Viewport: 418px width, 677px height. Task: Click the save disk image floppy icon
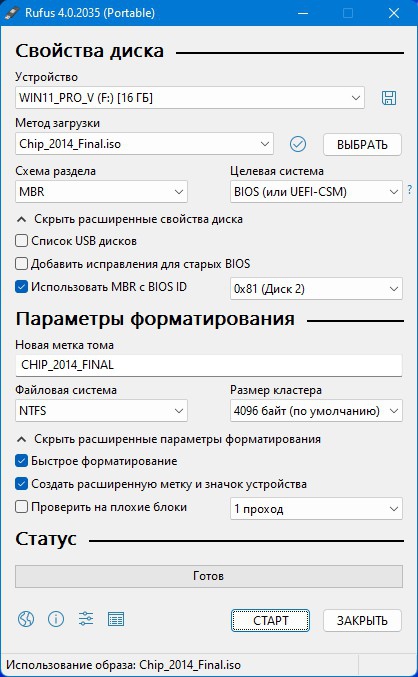pos(389,98)
